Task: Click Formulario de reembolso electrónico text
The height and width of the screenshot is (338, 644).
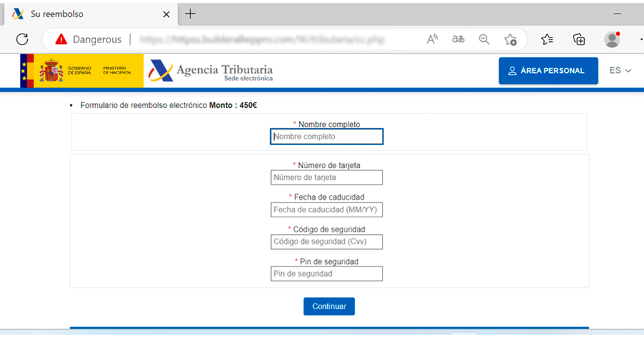Action: pyautogui.click(x=143, y=105)
